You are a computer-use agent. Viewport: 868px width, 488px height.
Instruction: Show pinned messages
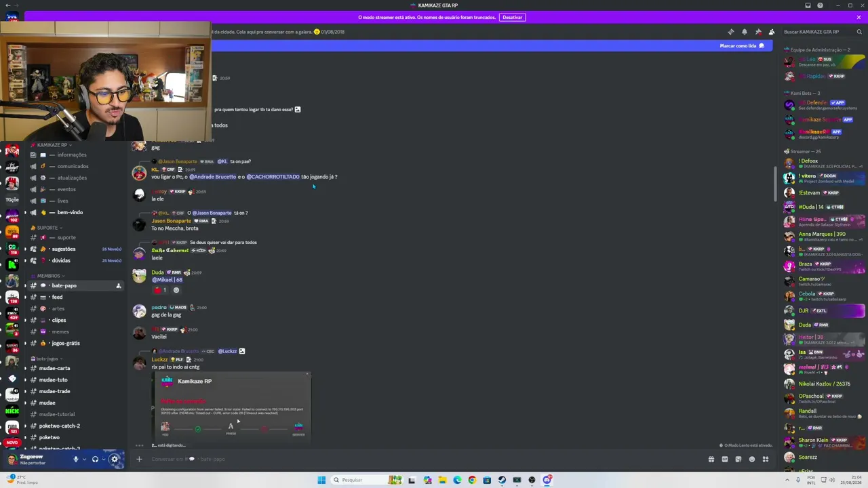point(757,32)
